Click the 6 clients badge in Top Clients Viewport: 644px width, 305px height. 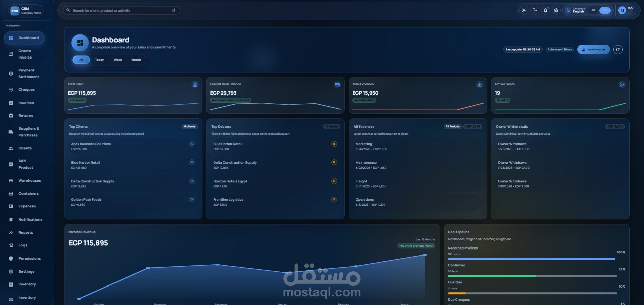click(190, 127)
